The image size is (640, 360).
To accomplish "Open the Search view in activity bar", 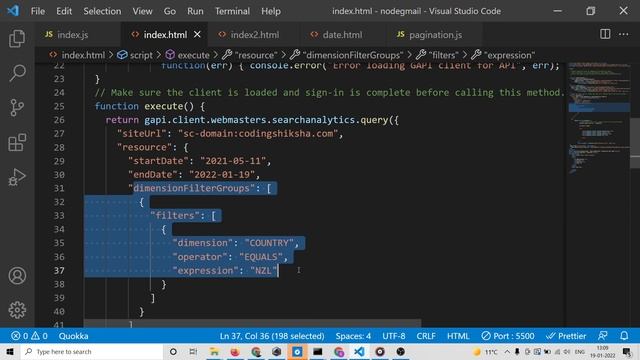I will point(17,73).
